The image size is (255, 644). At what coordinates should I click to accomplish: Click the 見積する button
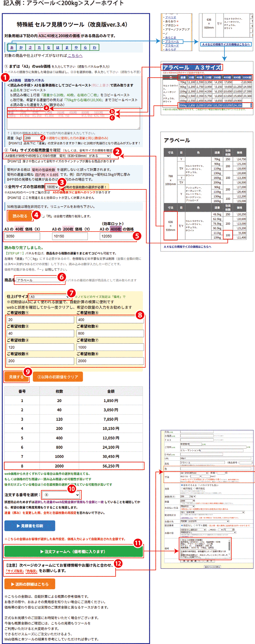tap(16, 377)
